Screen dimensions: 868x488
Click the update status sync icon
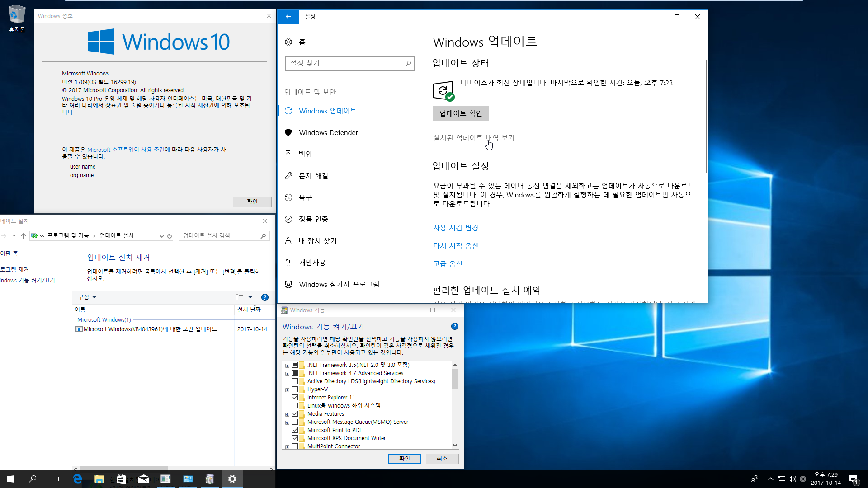pyautogui.click(x=444, y=91)
